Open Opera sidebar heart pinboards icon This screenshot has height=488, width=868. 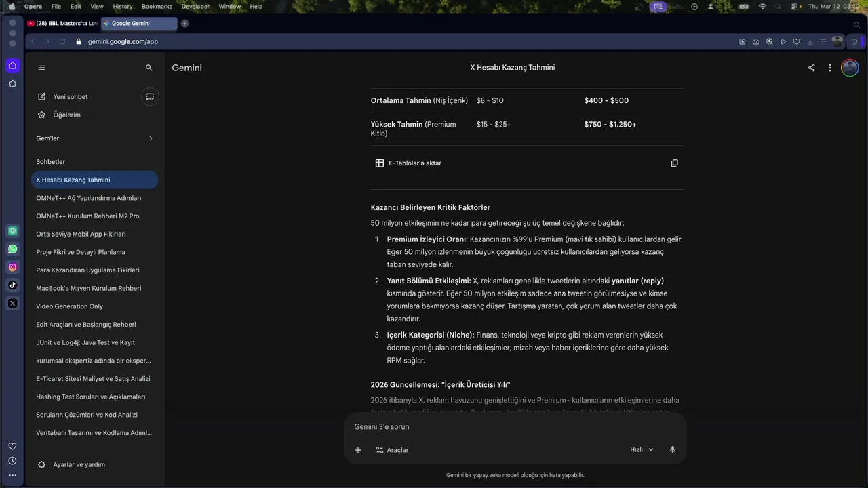coord(12,446)
